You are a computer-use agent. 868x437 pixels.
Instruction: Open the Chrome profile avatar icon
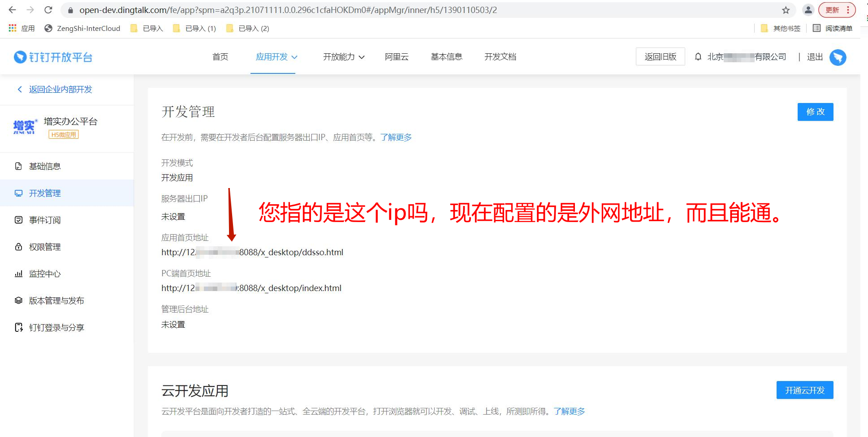click(x=808, y=10)
